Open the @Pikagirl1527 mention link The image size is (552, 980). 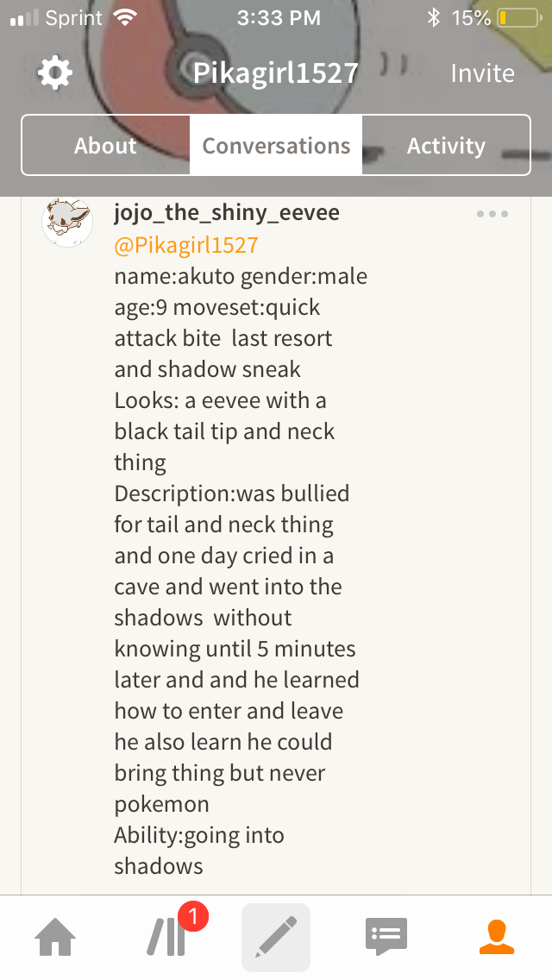click(186, 245)
